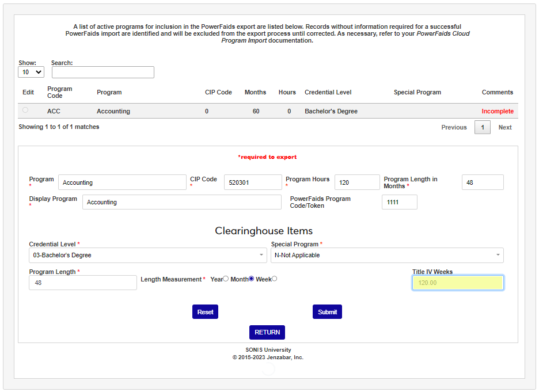Viewport: 539px width, 392px height.
Task: Click the Program Hours input
Action: [357, 182]
